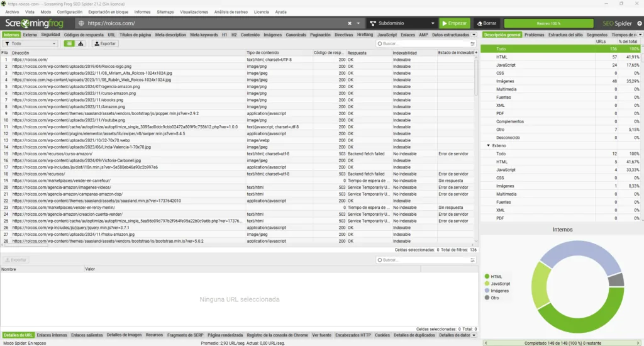Open the Todo filter dropdown

tap(30, 43)
